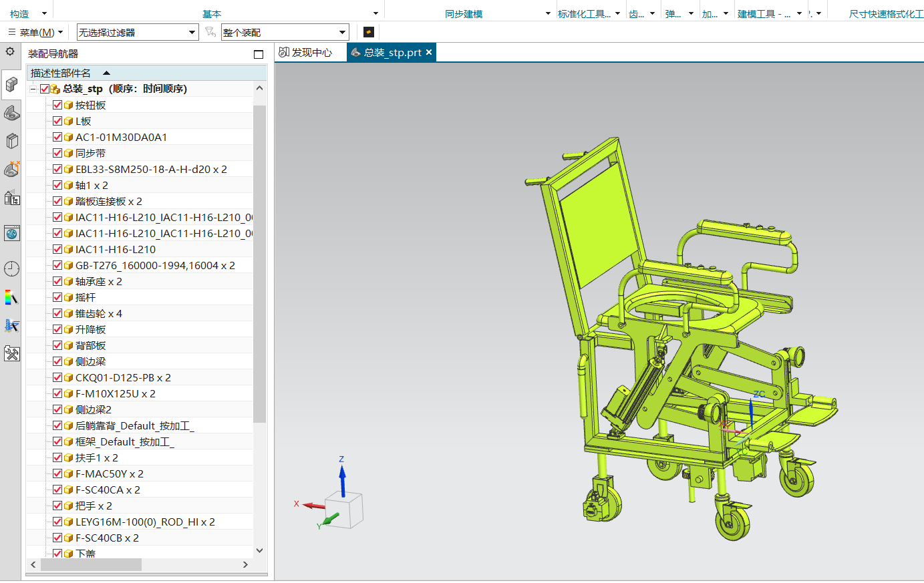Uncheck the L板 component checkbox
This screenshot has width=924, height=583.
57,121
